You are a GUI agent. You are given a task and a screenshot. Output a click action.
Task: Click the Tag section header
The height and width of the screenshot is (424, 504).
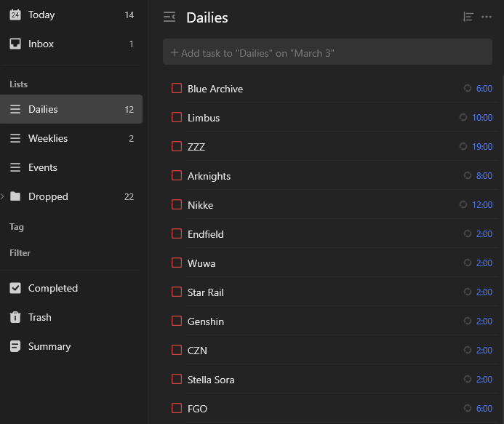[x=17, y=227]
